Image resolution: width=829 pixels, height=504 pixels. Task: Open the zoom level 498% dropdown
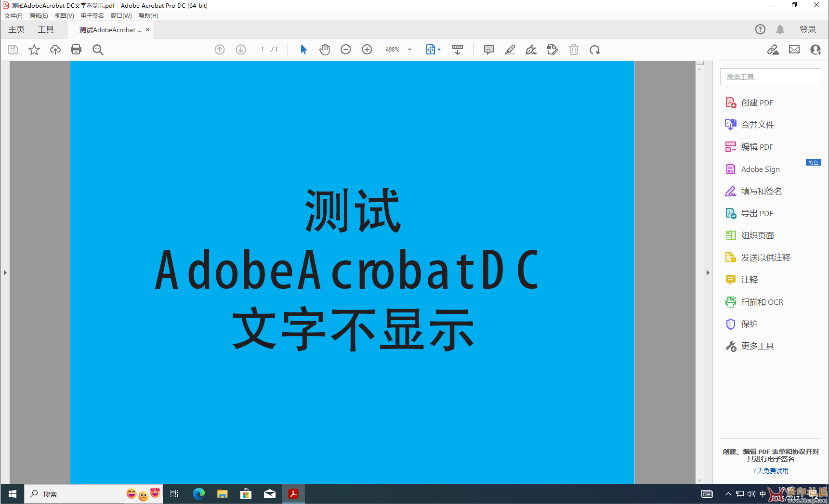click(x=398, y=50)
